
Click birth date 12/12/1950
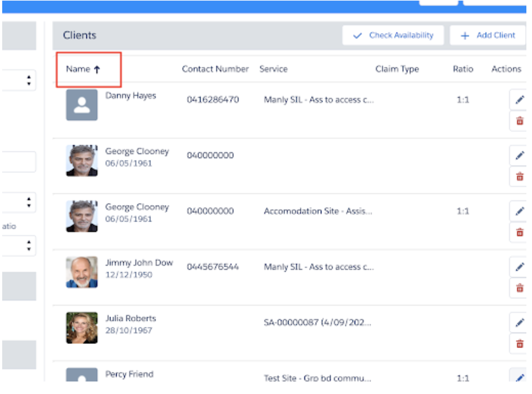coord(129,275)
